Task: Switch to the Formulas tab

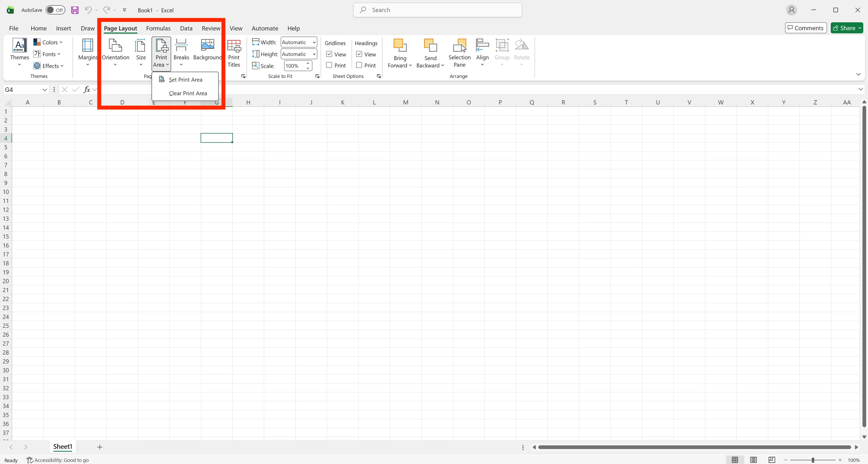Action: [x=158, y=28]
